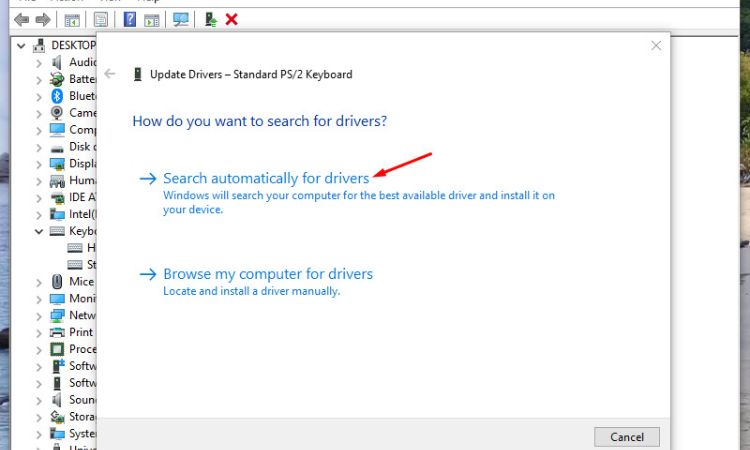Select the Print queues printer icon

pyautogui.click(x=57, y=332)
